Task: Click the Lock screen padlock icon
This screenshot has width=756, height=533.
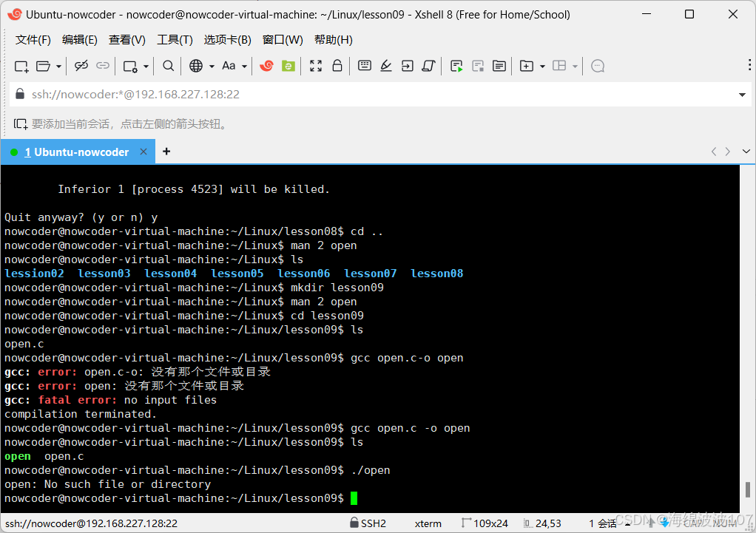Action: tap(337, 66)
